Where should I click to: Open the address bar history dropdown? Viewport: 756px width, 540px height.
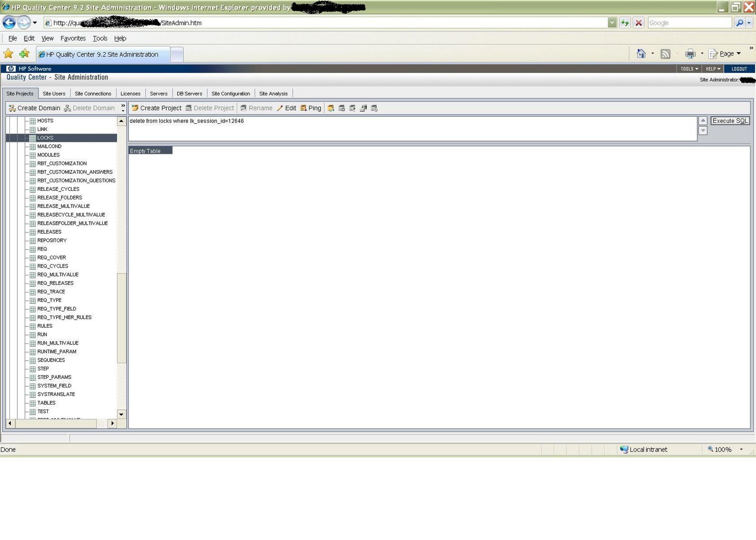click(612, 23)
